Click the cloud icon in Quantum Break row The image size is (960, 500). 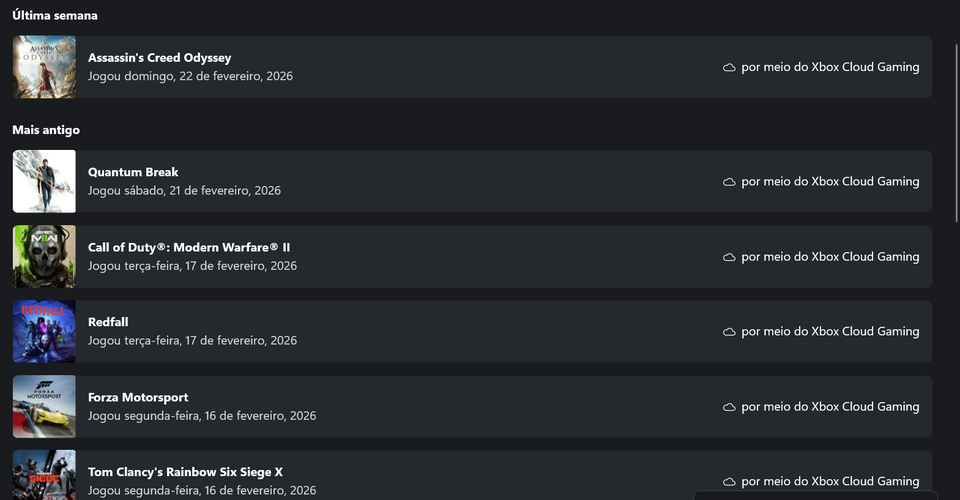pyautogui.click(x=729, y=182)
